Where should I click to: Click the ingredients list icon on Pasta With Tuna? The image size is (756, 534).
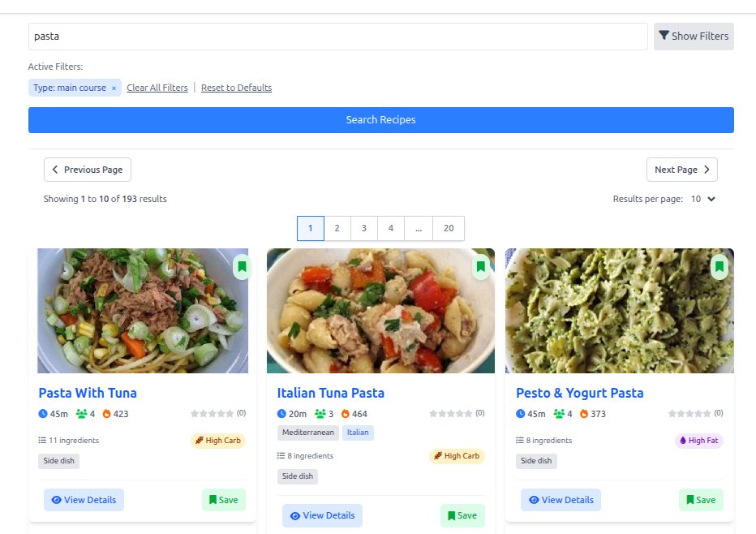click(x=42, y=440)
